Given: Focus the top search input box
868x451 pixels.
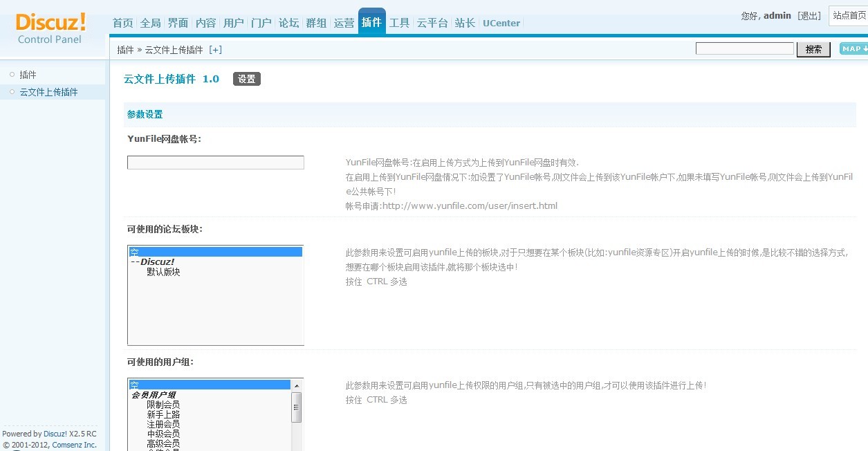Looking at the screenshot, I should (745, 48).
